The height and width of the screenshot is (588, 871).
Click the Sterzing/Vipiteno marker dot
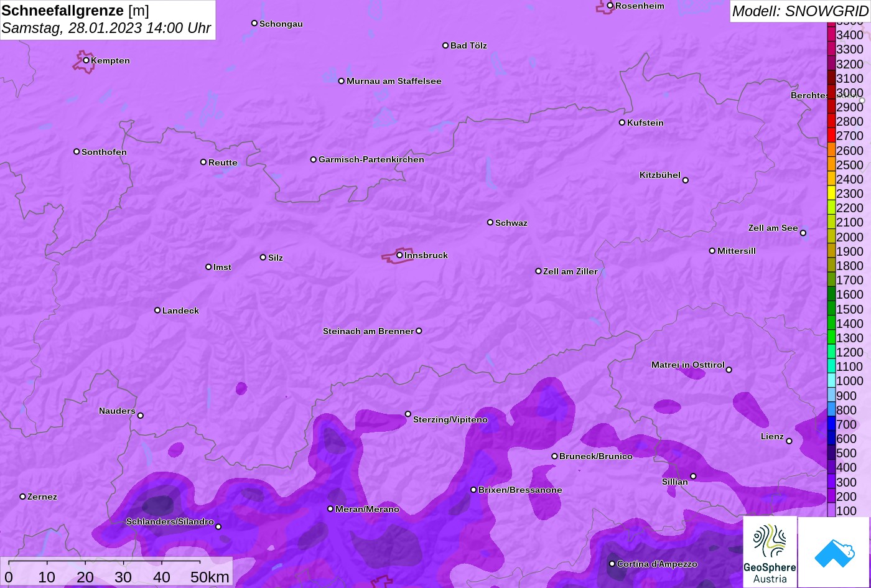[408, 414]
